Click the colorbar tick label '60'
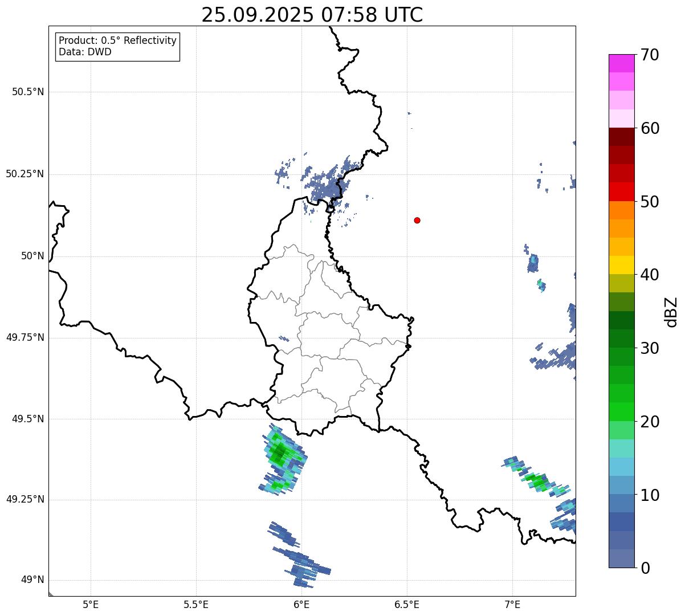This screenshot has height=616, width=685. click(x=650, y=128)
